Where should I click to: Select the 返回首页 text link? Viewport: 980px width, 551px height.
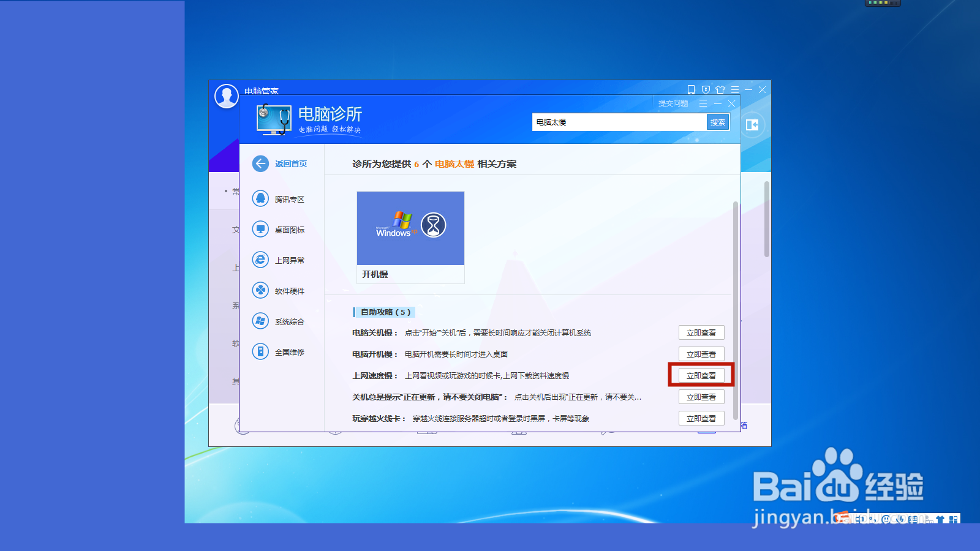(291, 164)
